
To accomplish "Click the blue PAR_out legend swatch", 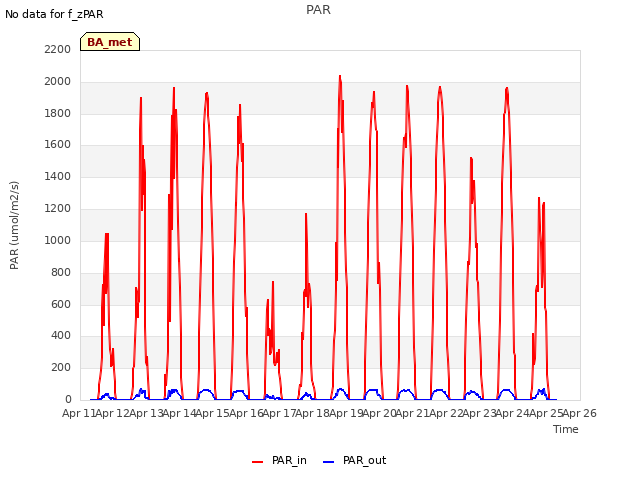I will pyautogui.click(x=328, y=462).
